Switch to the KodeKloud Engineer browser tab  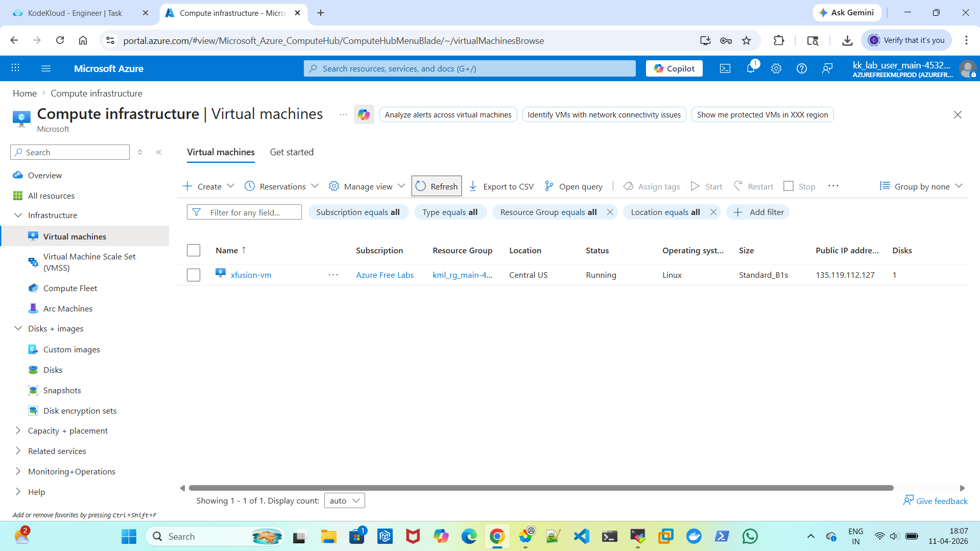[75, 13]
